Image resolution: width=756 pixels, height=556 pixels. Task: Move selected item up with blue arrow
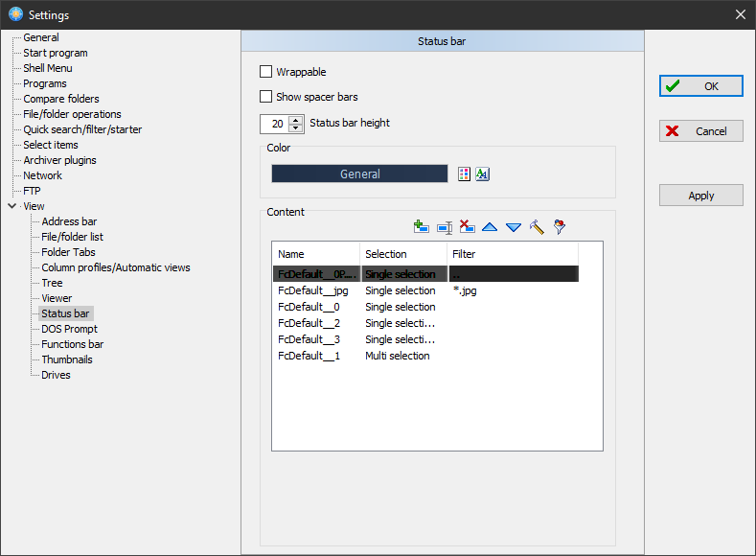[490, 227]
